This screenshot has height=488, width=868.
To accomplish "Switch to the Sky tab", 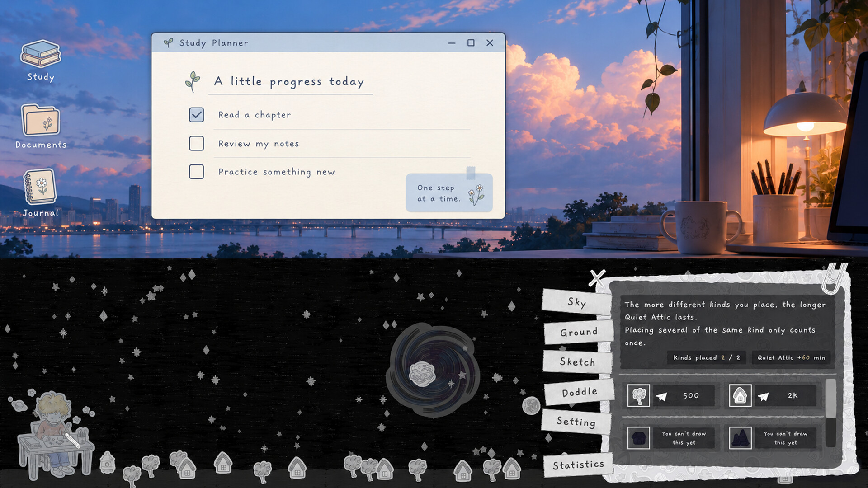I will click(576, 302).
